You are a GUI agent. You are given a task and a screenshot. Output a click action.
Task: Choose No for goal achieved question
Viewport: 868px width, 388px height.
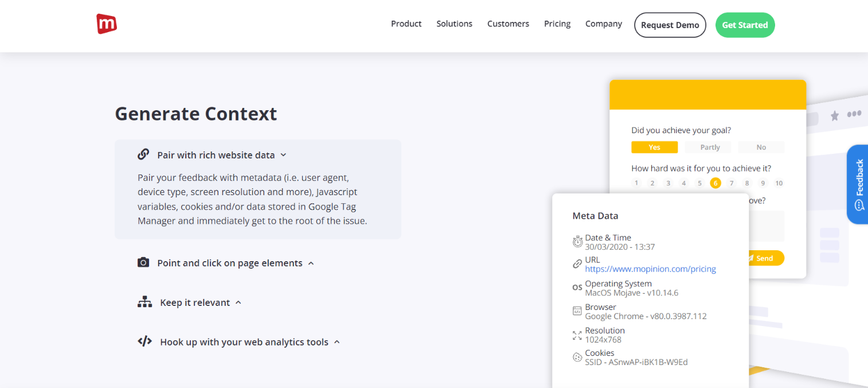click(x=761, y=148)
